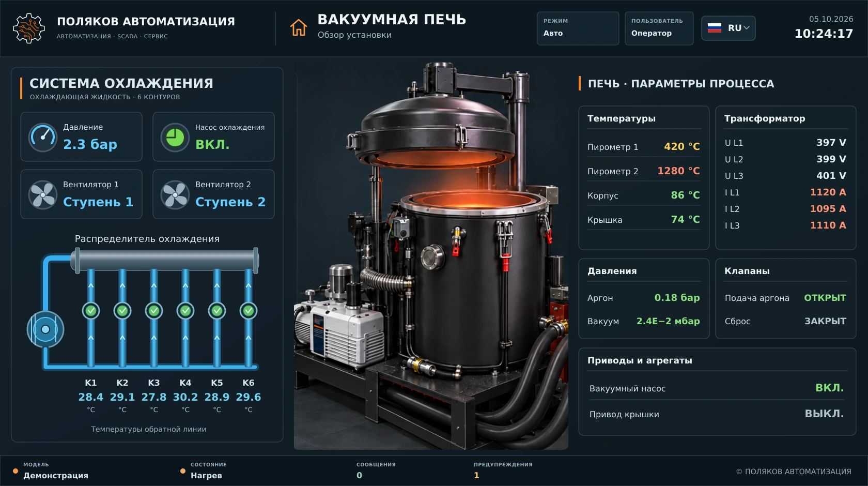
Task: Click the I L1 current 1120 A
Action: point(828,192)
